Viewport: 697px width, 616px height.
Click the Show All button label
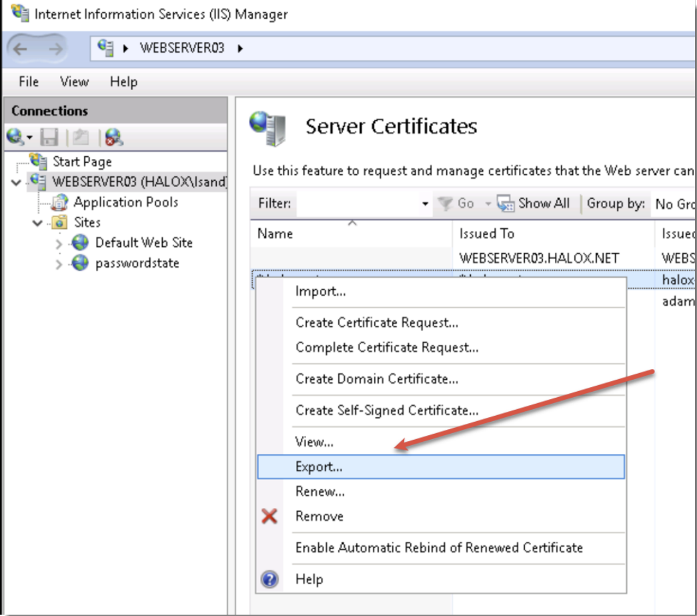tap(544, 204)
